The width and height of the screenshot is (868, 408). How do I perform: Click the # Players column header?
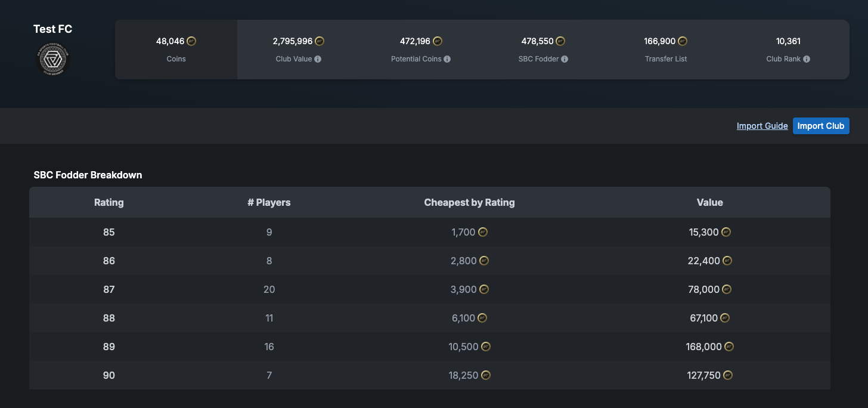[x=269, y=202]
